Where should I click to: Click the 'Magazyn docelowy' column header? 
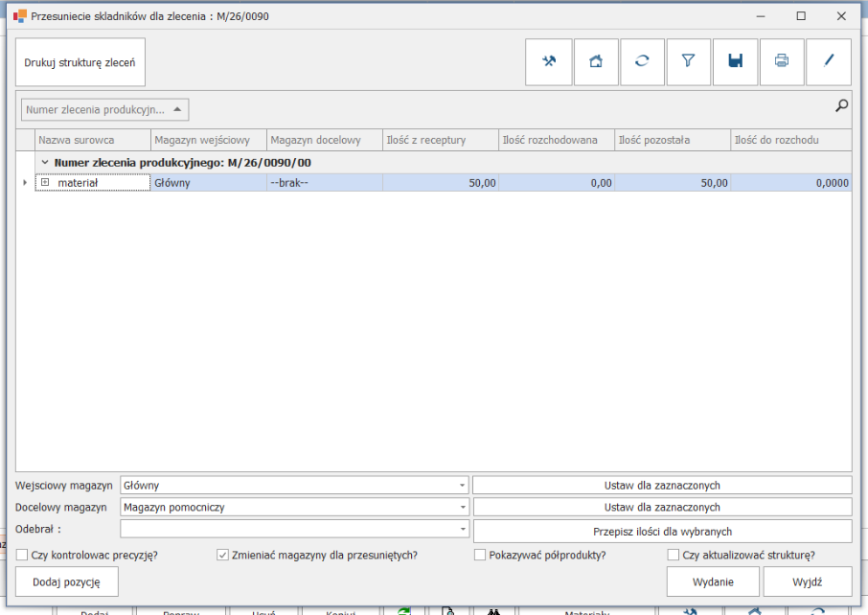pyautogui.click(x=324, y=140)
